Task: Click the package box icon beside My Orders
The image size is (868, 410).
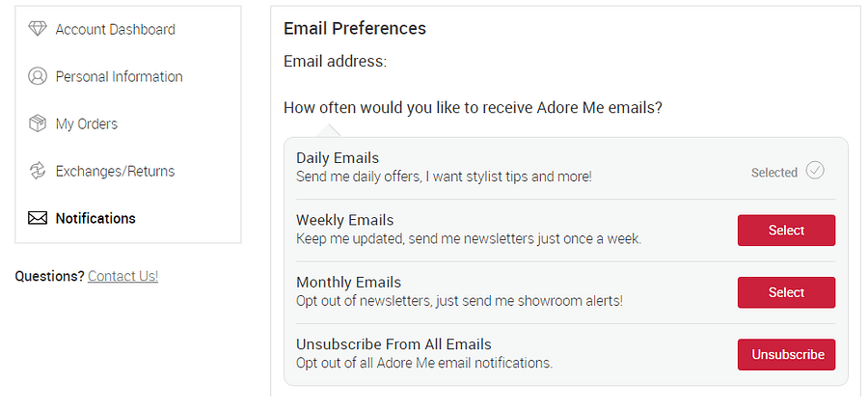Action: [x=38, y=123]
